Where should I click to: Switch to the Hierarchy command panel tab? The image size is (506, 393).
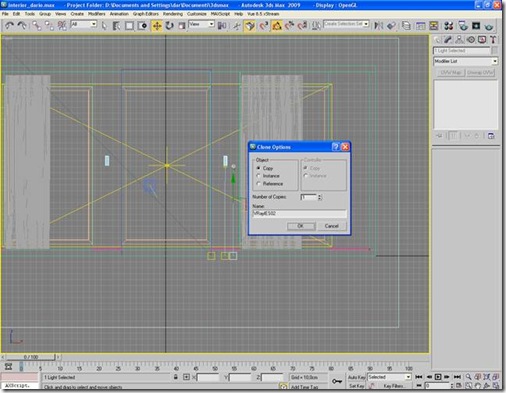459,40
